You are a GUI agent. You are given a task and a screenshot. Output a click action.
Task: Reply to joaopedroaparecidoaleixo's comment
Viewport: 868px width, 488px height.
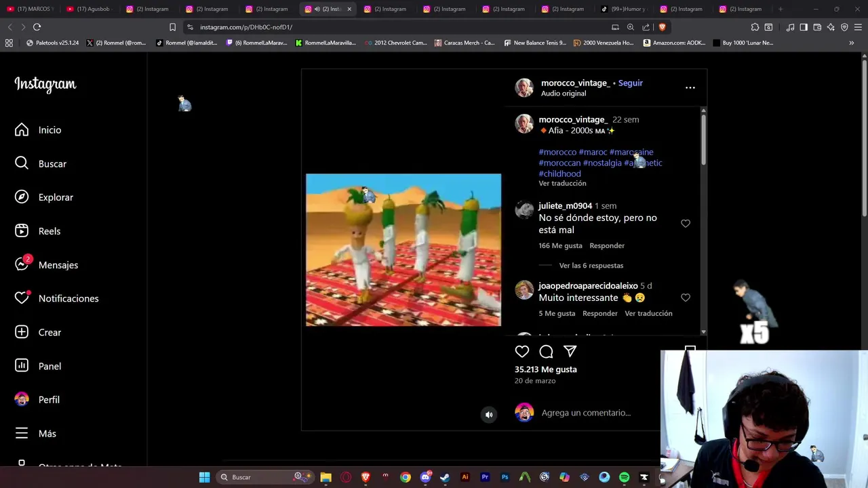(x=599, y=313)
